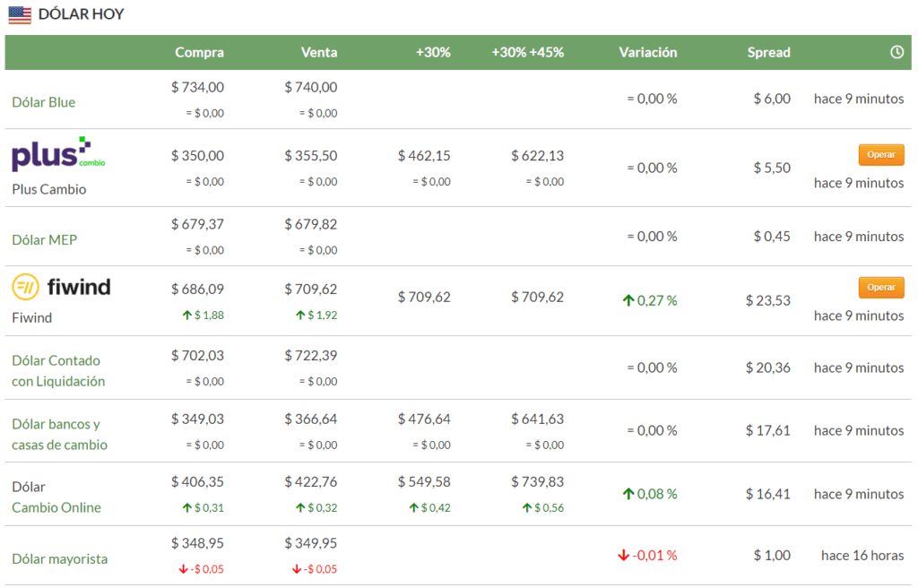918x588 pixels.
Task: Click the green arrow next to $ 1,88
Action: tap(186, 315)
